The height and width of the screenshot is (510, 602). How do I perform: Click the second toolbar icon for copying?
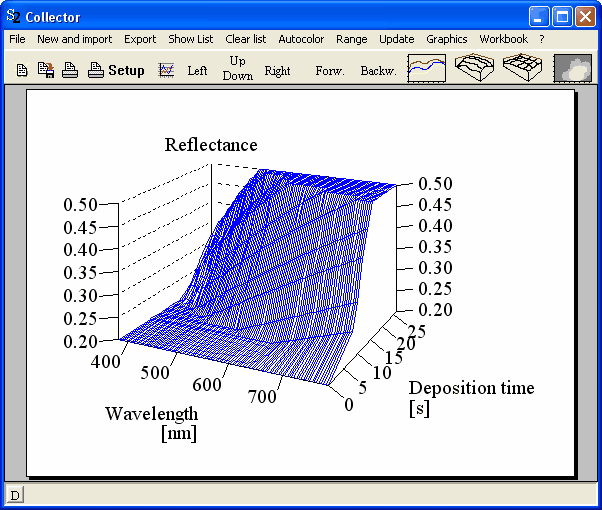coord(45,70)
